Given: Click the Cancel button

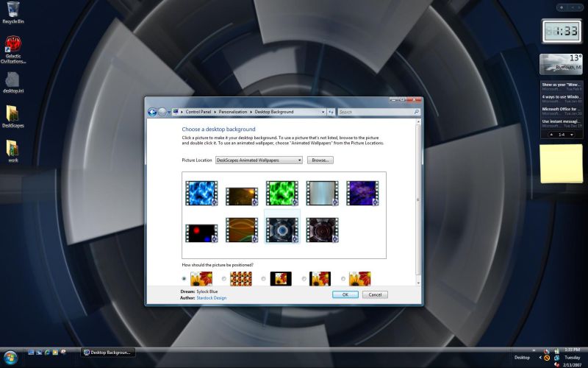Looking at the screenshot, I should [x=375, y=295].
